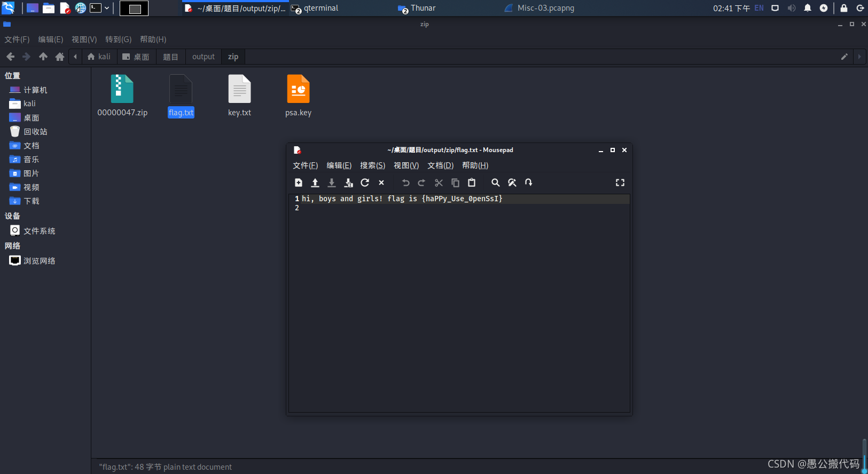
Task: Open Mousepad 帮助(H) menu
Action: (475, 165)
